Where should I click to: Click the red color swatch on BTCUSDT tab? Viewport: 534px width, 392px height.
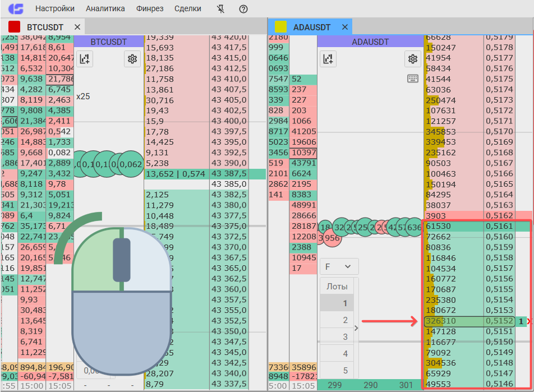click(15, 27)
